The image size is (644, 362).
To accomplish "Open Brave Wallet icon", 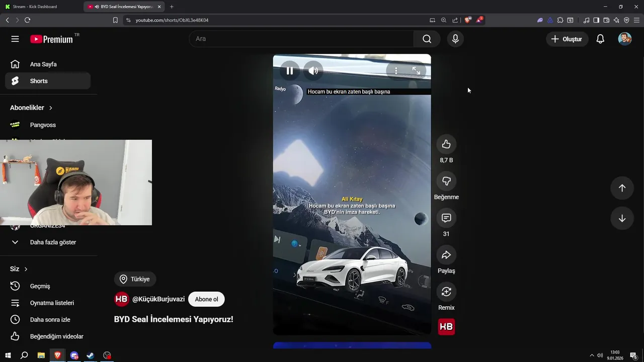I will click(606, 20).
